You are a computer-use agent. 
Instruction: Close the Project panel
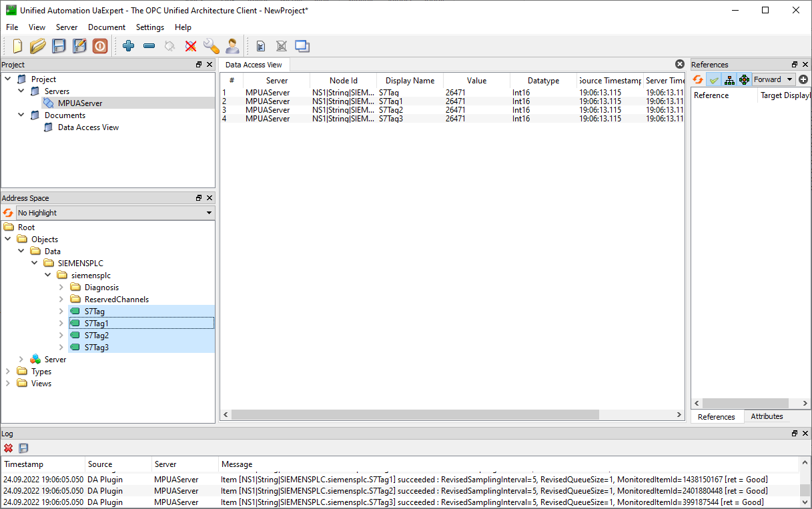click(210, 65)
